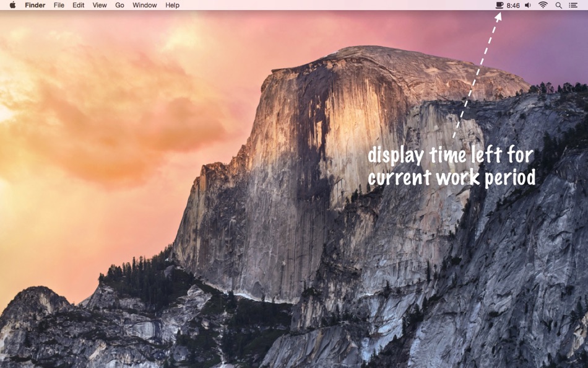Click the 8:46 remaining time display

[513, 5]
